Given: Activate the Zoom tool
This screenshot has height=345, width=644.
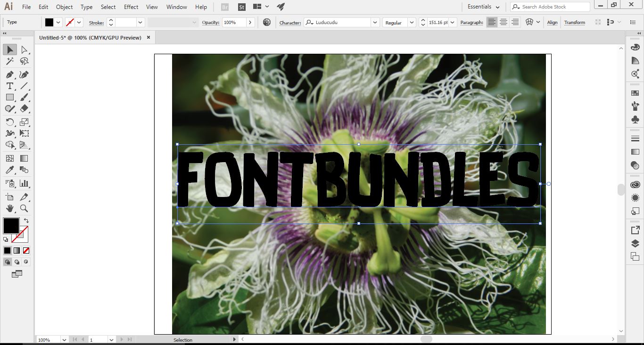Looking at the screenshot, I should [25, 208].
